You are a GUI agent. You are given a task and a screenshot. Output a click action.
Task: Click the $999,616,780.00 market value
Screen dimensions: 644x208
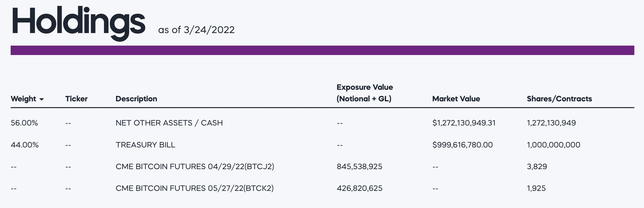(462, 145)
